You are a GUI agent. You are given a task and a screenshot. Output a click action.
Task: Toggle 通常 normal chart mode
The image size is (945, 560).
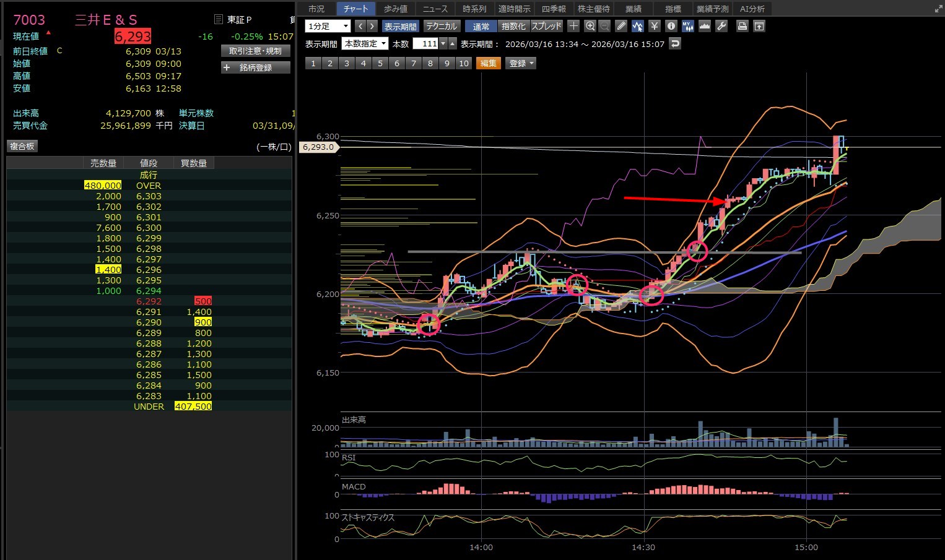(481, 26)
